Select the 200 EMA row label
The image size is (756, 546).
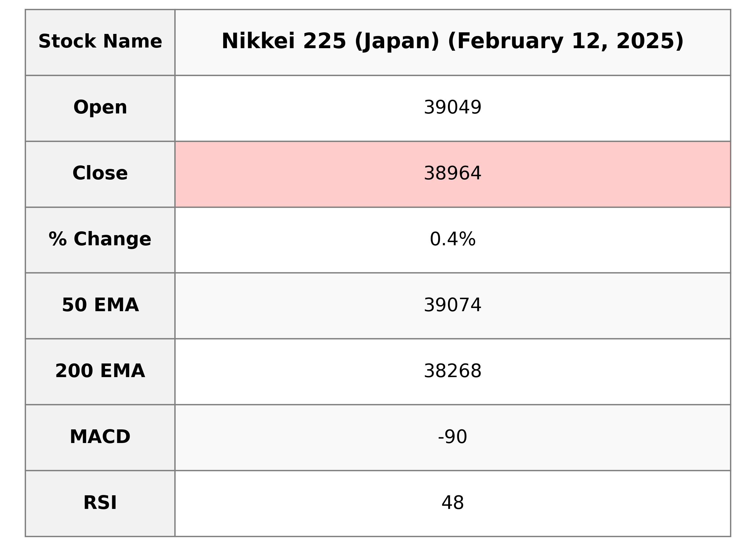pyautogui.click(x=100, y=371)
